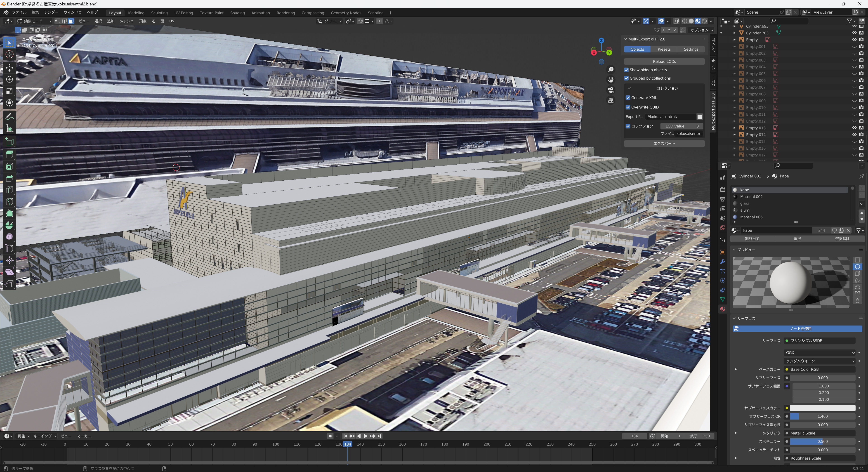This screenshot has width=868, height=472.
Task: Uncheck Overwrite GUID option
Action: tap(628, 107)
